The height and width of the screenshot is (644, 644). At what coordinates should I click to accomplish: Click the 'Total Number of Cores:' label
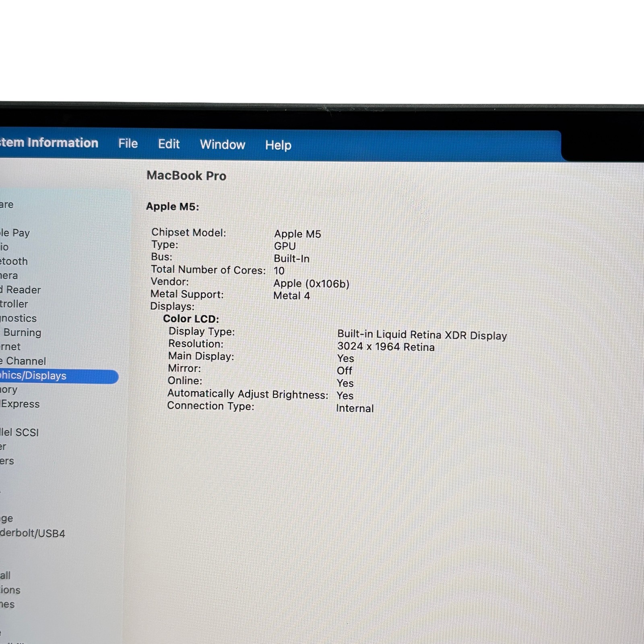[208, 270]
